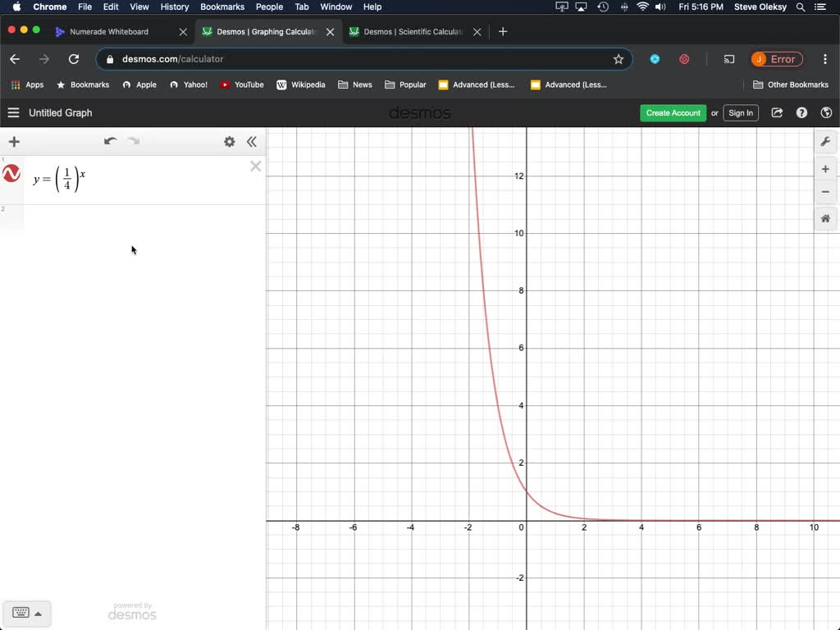Toggle visibility of the y=(1/4)^x graph
Screen dimensions: 840x630
[11, 174]
